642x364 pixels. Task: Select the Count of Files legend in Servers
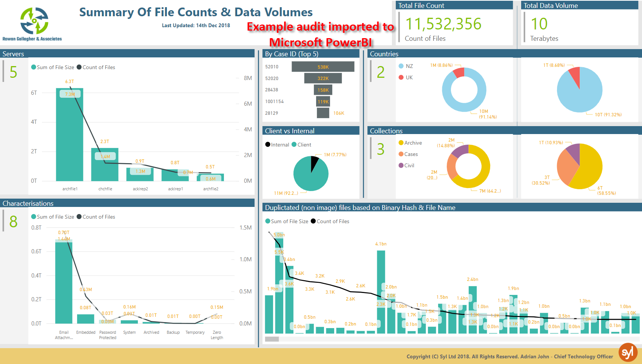(x=96, y=67)
